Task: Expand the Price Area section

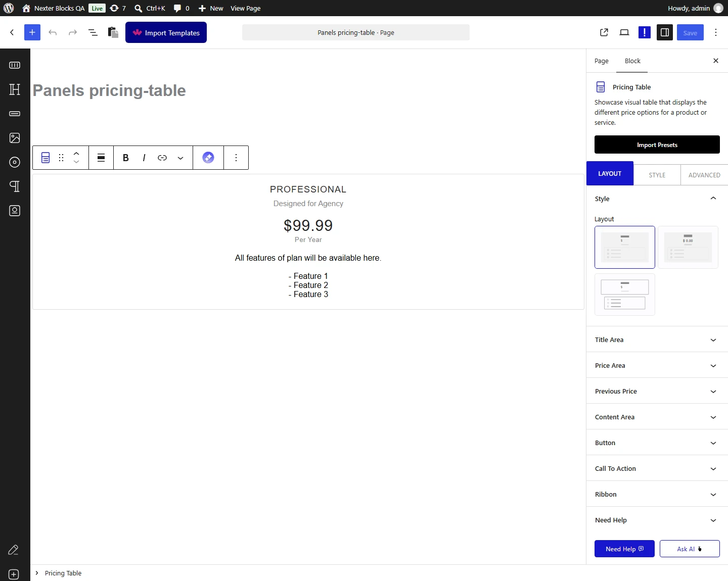Action: [x=657, y=365]
